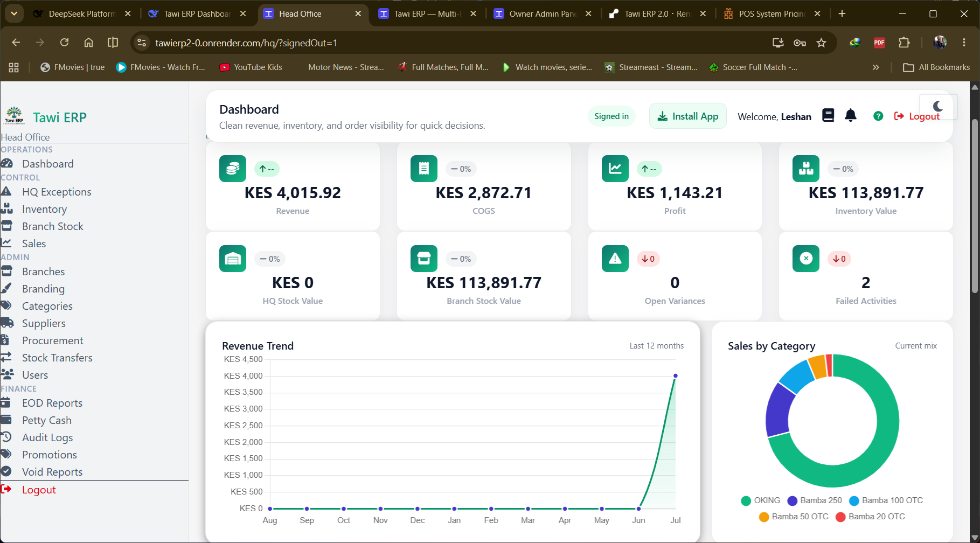Open a new browser tab

point(842,14)
